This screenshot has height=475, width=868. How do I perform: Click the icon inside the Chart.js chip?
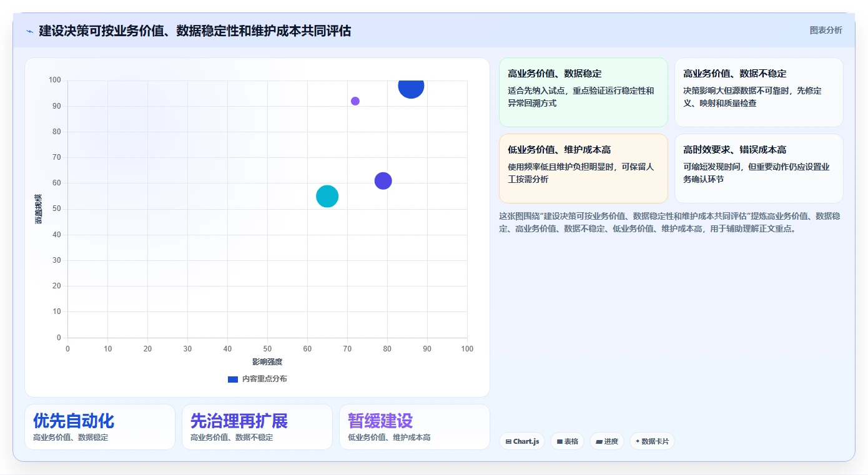click(x=508, y=441)
